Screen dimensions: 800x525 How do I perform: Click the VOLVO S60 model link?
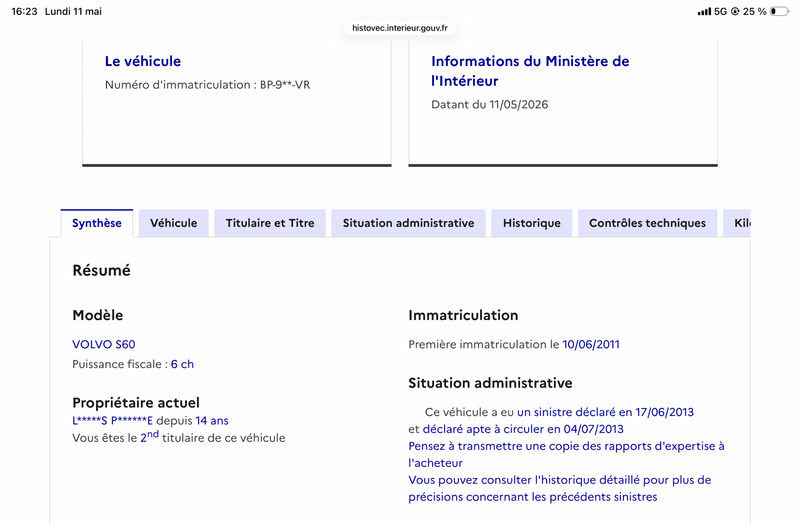pyautogui.click(x=104, y=344)
